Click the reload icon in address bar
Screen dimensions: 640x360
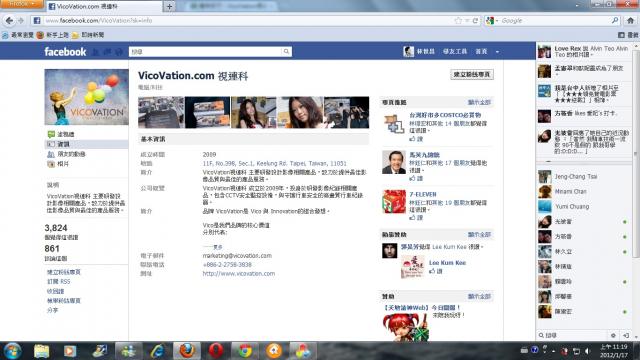476,20
